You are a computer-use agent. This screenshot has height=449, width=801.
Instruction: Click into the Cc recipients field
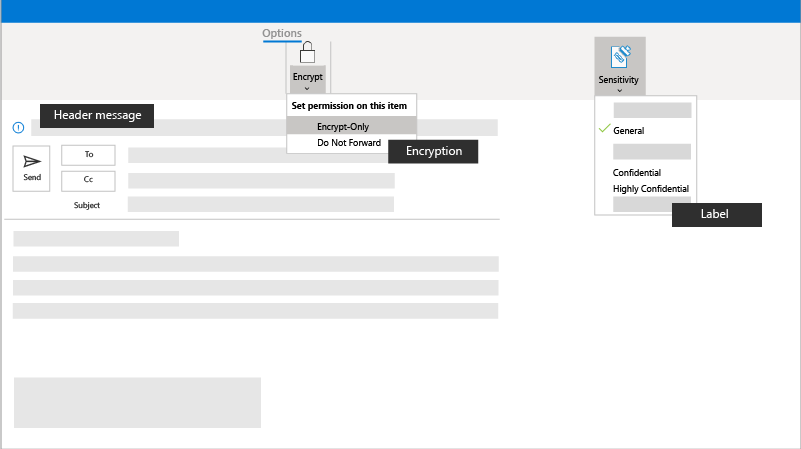click(x=260, y=181)
